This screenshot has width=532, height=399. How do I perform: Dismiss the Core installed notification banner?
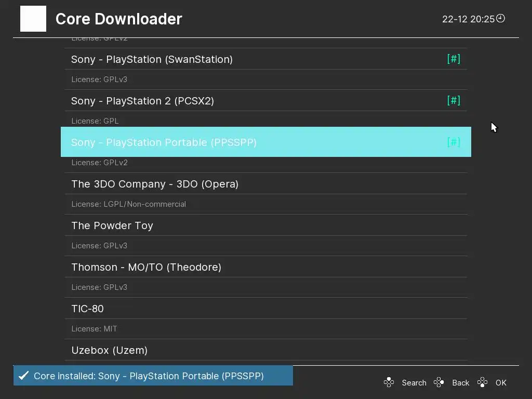[153, 376]
